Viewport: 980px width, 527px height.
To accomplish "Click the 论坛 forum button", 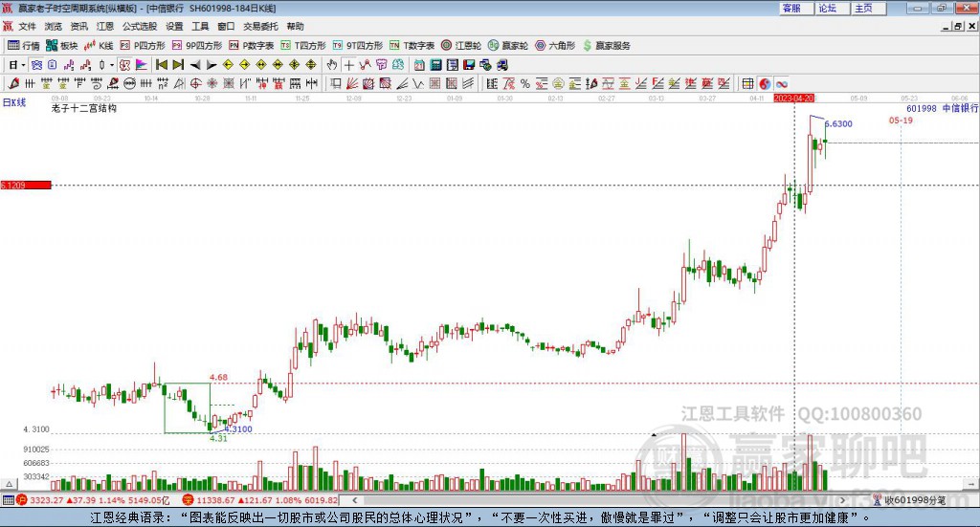I will pos(832,8).
